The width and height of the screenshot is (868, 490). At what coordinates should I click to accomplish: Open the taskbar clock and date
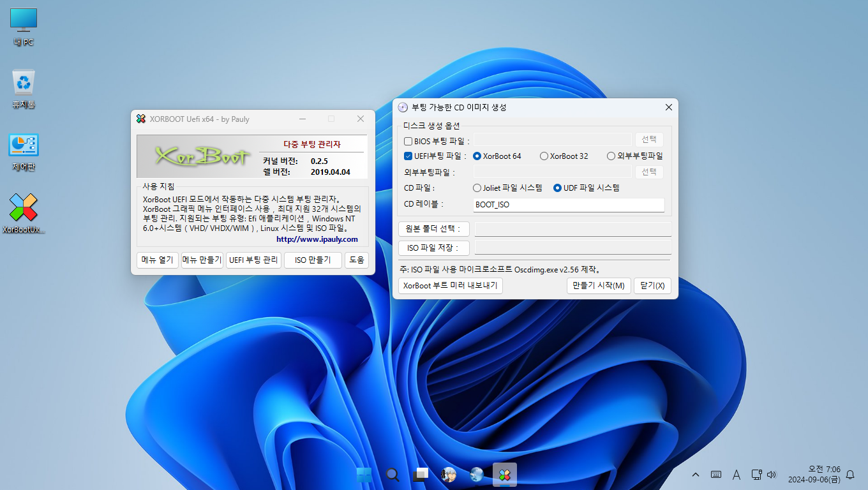[814, 475]
